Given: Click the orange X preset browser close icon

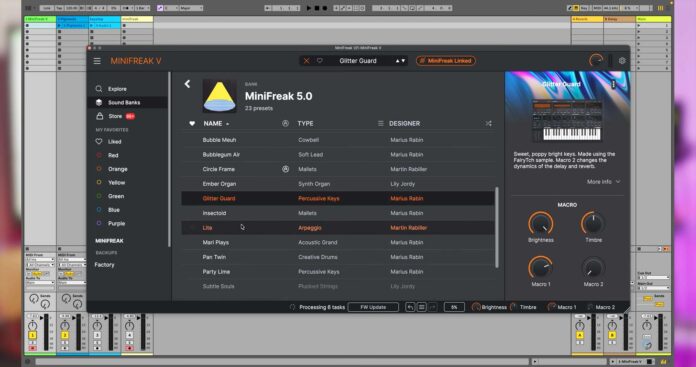Looking at the screenshot, I should (306, 61).
